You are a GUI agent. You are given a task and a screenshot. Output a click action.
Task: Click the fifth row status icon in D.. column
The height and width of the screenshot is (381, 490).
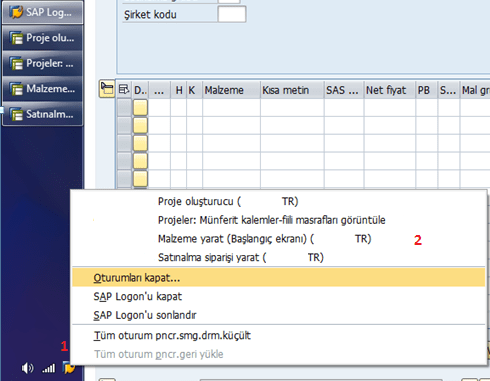click(x=140, y=178)
